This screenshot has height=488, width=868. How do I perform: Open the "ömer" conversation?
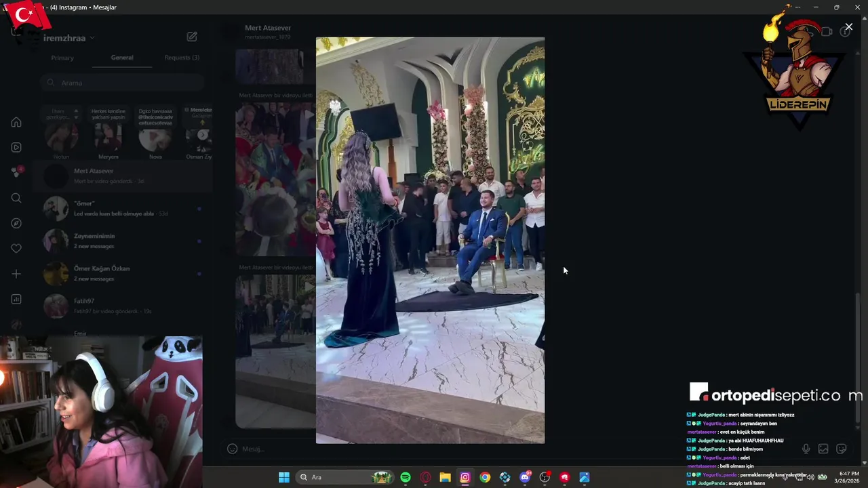pos(122,209)
